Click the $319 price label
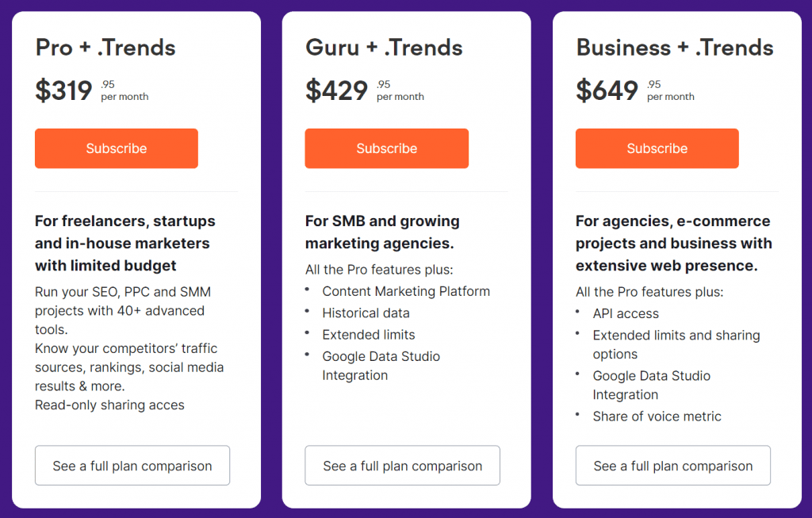Image resolution: width=812 pixels, height=518 pixels. tap(63, 90)
